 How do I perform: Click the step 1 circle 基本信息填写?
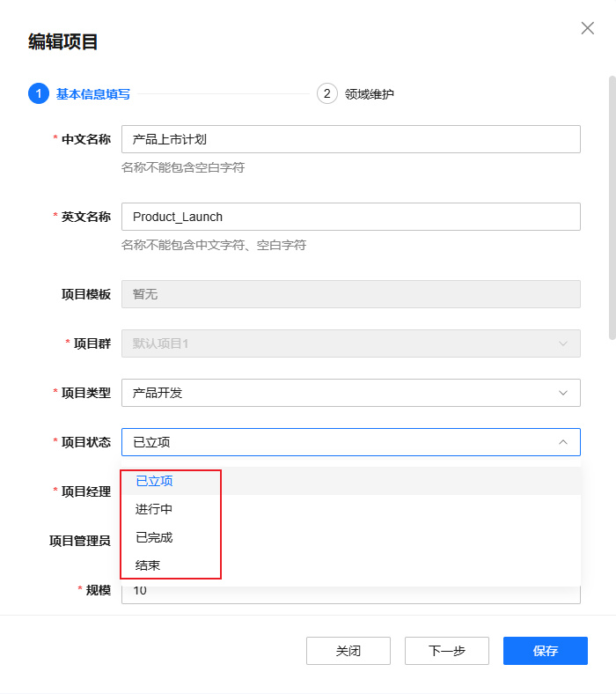(x=39, y=93)
